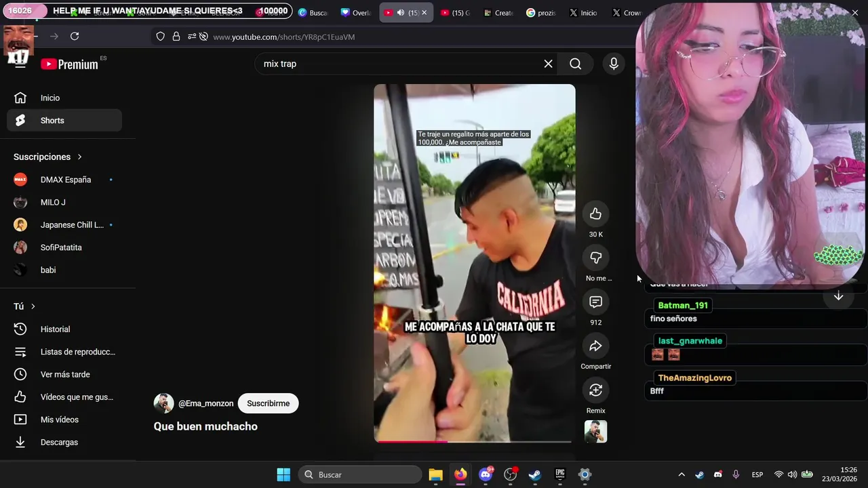The width and height of the screenshot is (868, 488).
Task: Show hidden system tray icons
Action: [682, 474]
